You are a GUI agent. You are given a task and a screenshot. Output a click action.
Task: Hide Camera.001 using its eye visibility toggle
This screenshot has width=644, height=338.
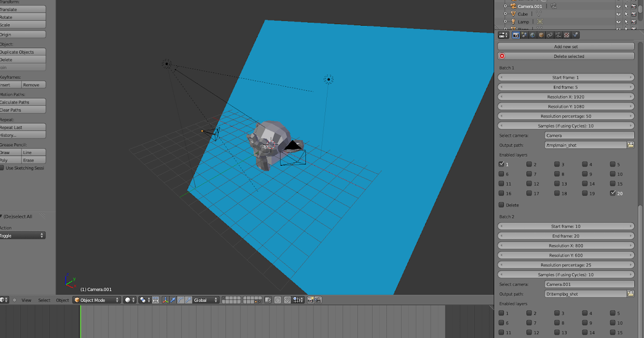coord(618,6)
